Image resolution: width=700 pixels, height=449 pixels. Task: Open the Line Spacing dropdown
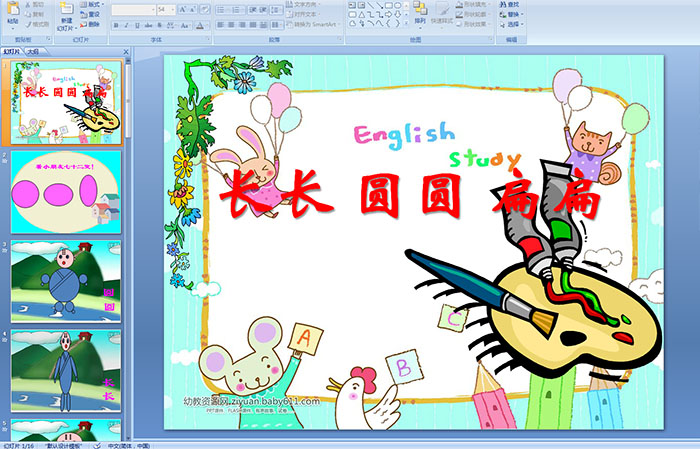(276, 10)
